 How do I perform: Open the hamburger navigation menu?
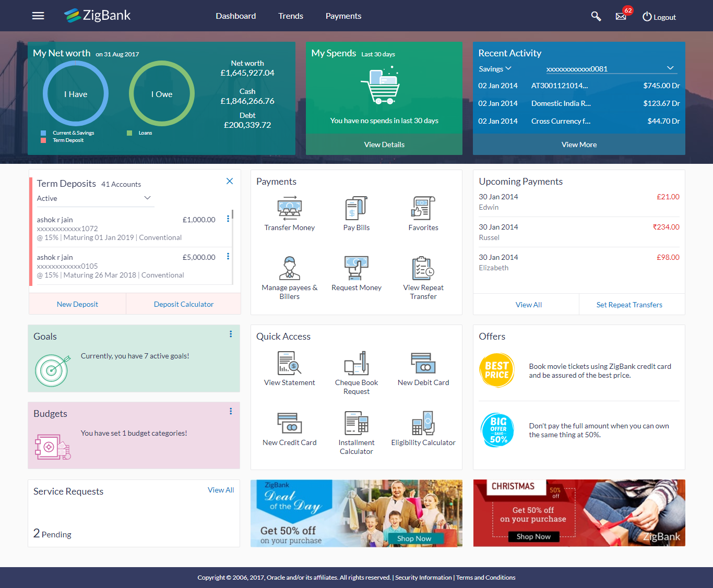click(x=38, y=16)
